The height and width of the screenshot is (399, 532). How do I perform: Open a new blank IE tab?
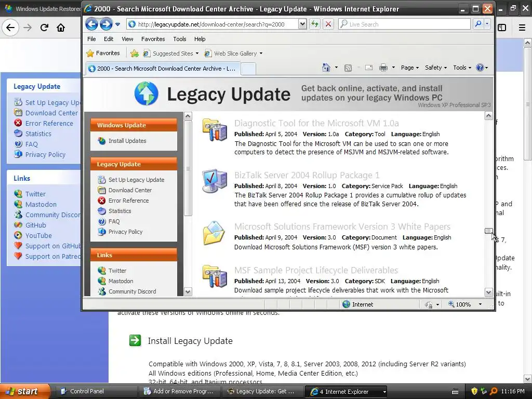coord(248,69)
